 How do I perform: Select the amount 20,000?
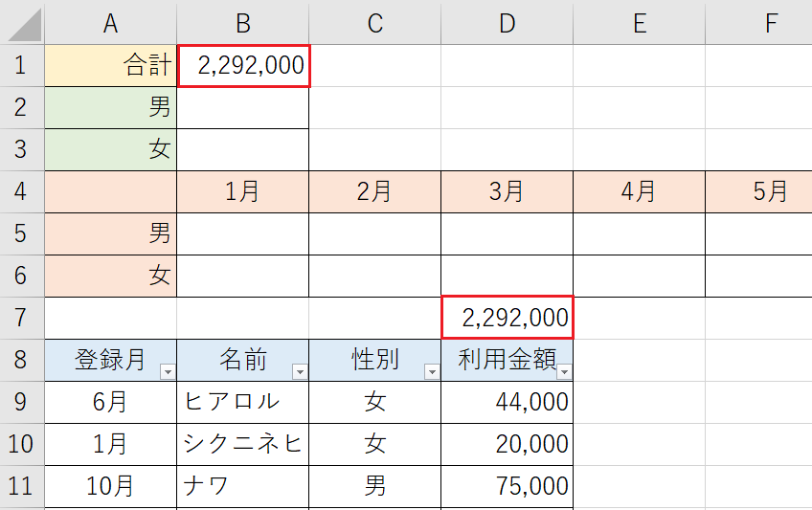click(x=507, y=444)
